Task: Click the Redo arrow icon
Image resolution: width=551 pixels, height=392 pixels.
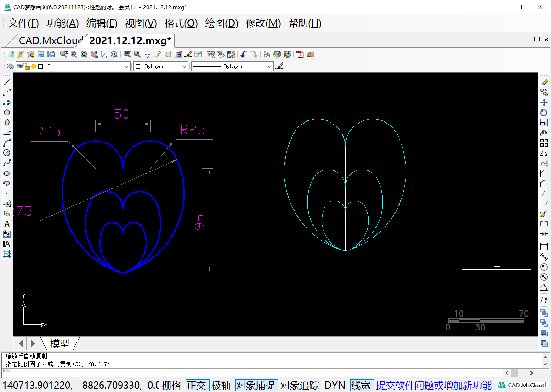Action: pyautogui.click(x=254, y=54)
